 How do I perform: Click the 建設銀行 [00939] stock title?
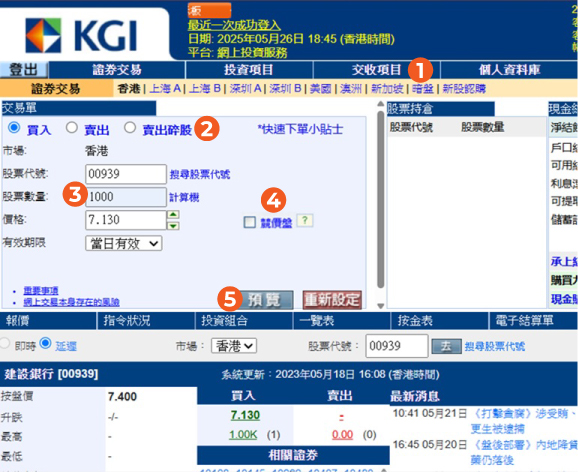click(x=51, y=374)
